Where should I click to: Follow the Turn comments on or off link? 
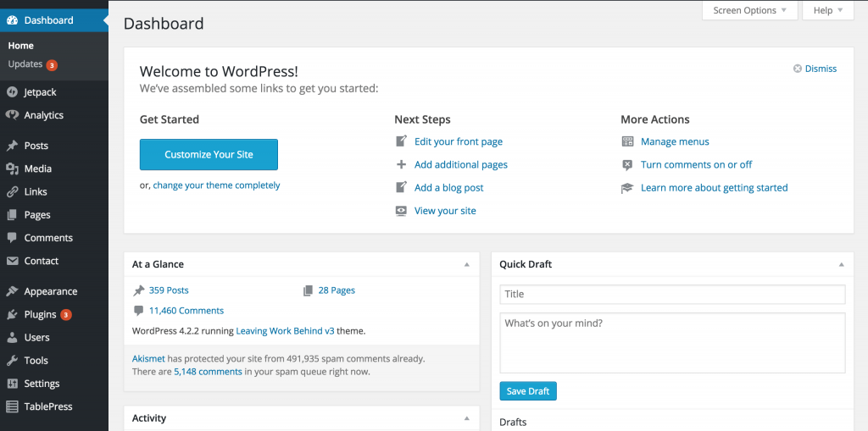click(x=697, y=164)
